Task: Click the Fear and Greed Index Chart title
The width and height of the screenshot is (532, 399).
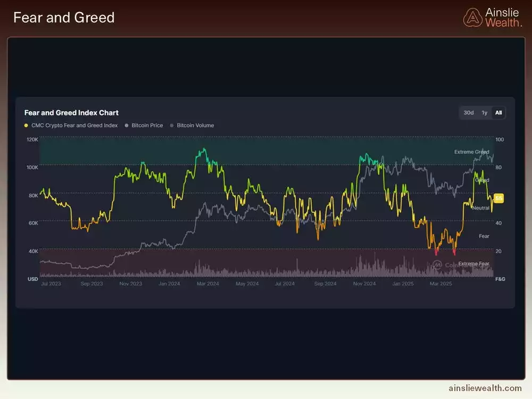Action: [x=71, y=113]
